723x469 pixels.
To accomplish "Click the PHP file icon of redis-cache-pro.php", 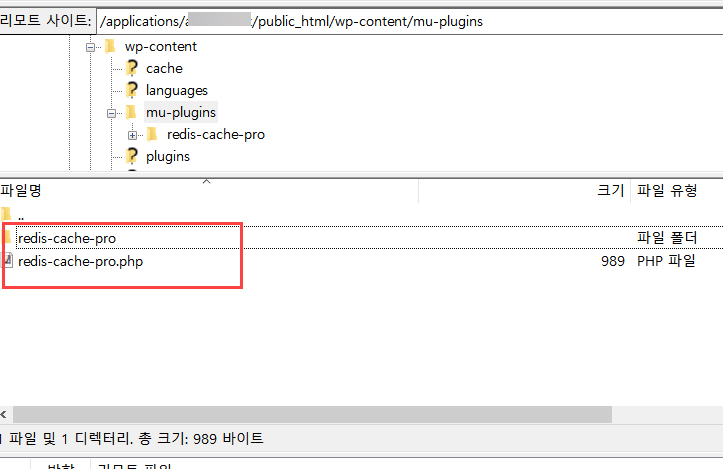I will click(x=6, y=261).
